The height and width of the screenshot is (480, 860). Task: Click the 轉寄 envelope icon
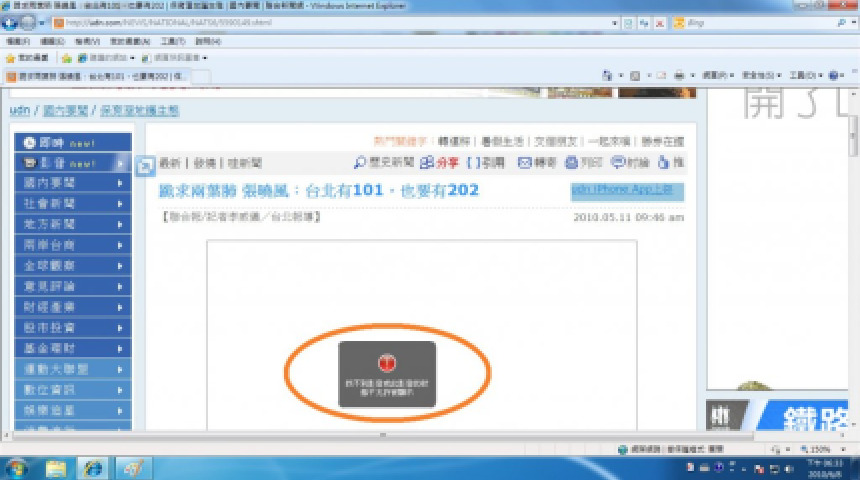pyautogui.click(x=525, y=163)
